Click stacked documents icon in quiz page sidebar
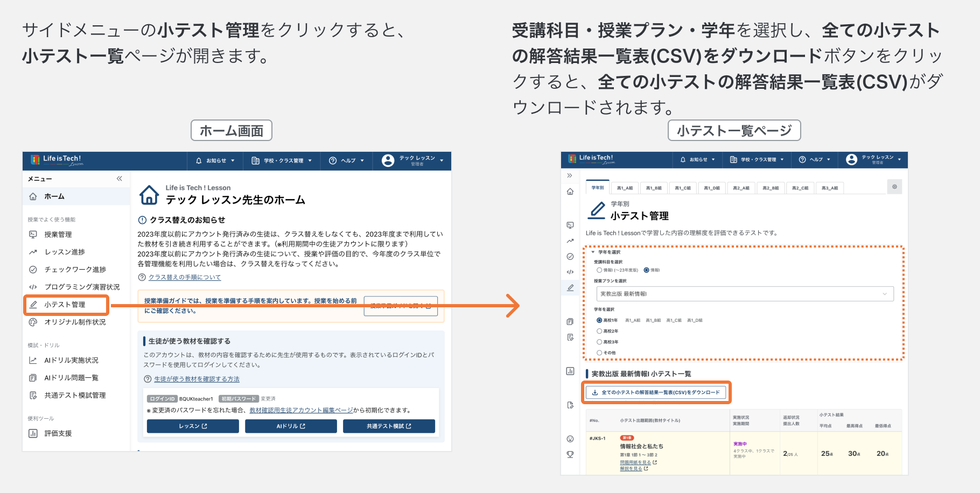Viewport: 980px width, 493px height. (x=570, y=322)
